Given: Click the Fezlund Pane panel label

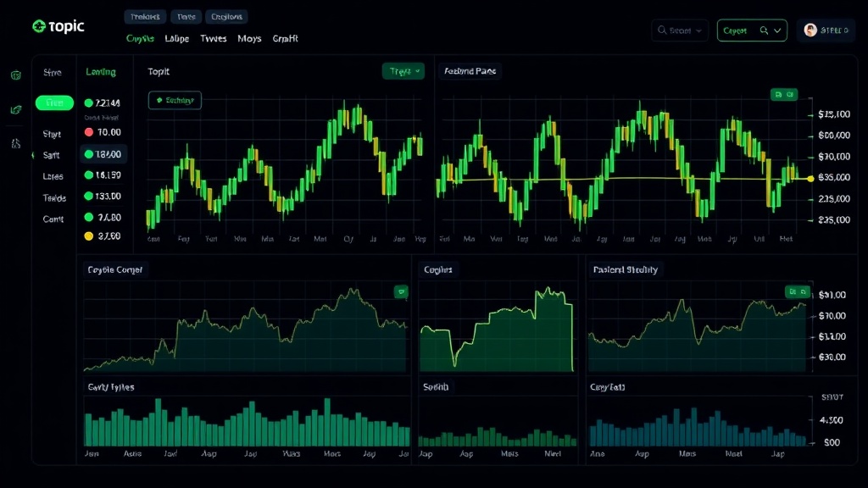Looking at the screenshot, I should coord(470,71).
